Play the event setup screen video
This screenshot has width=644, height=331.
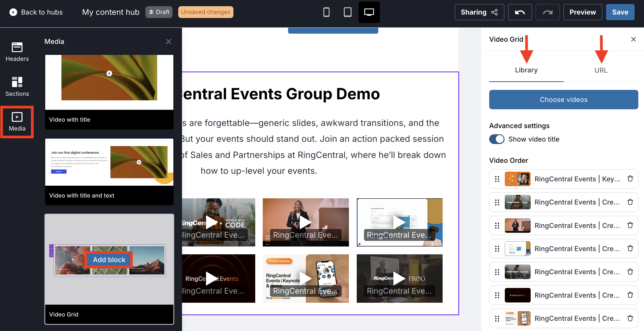(400, 222)
